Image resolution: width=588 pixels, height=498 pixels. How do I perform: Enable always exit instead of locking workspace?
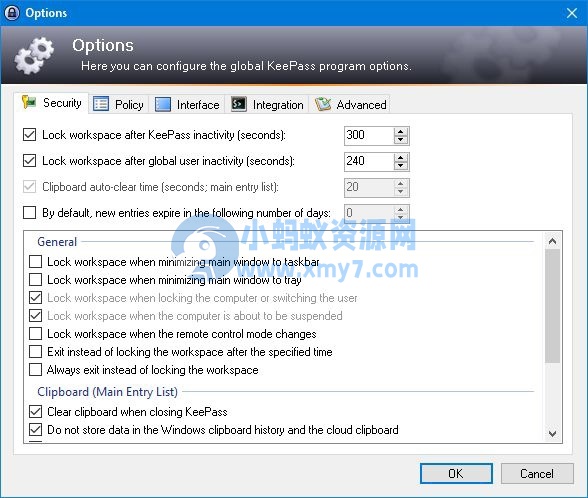pyautogui.click(x=36, y=369)
